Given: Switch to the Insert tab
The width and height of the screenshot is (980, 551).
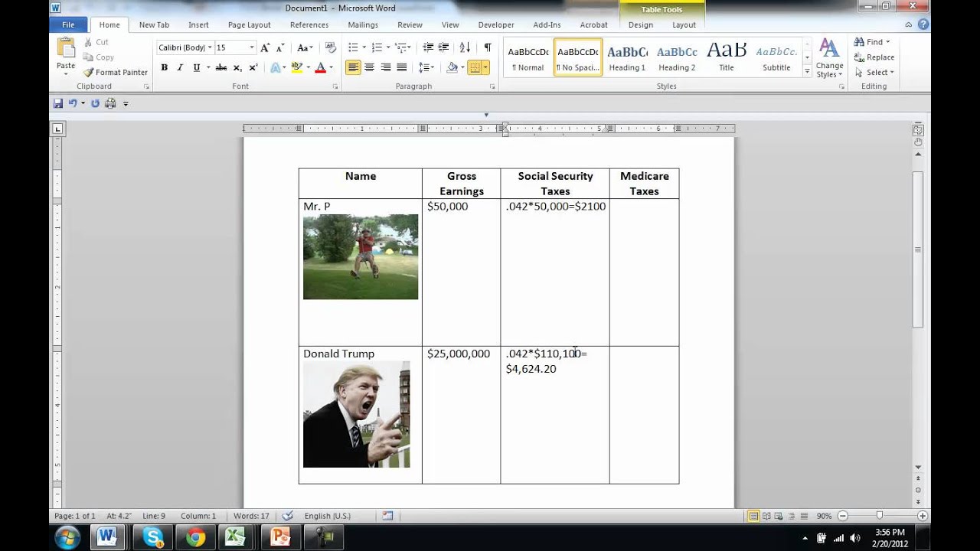Looking at the screenshot, I should click(x=198, y=24).
